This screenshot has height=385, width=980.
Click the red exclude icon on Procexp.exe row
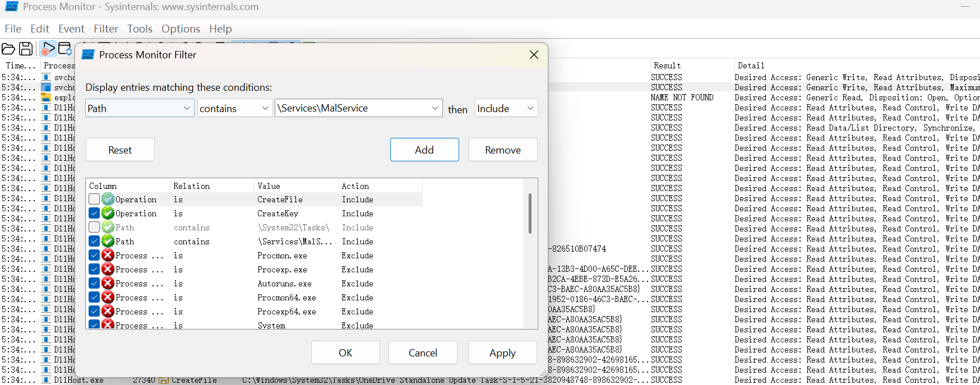click(108, 269)
